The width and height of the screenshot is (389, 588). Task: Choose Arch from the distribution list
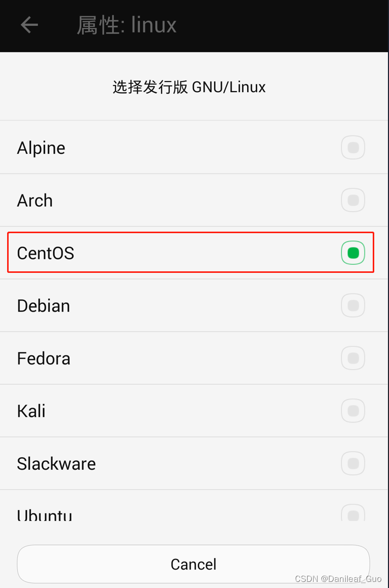[153, 200]
